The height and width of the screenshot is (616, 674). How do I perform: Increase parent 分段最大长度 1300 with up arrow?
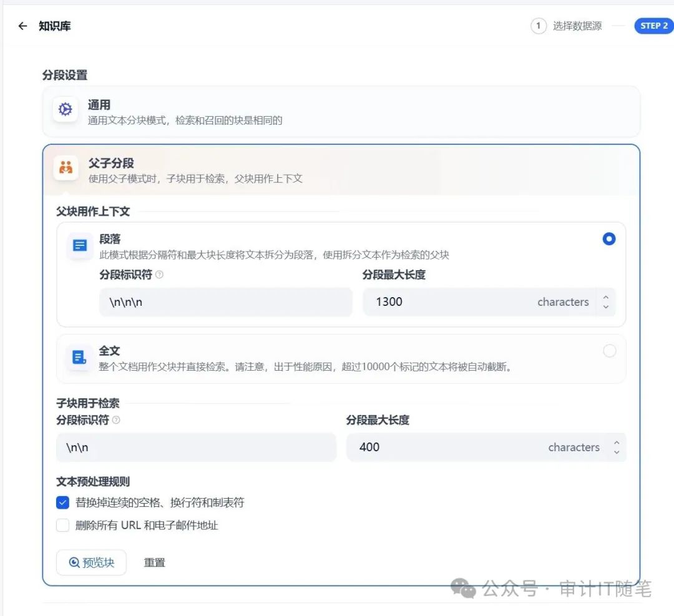(x=605, y=297)
